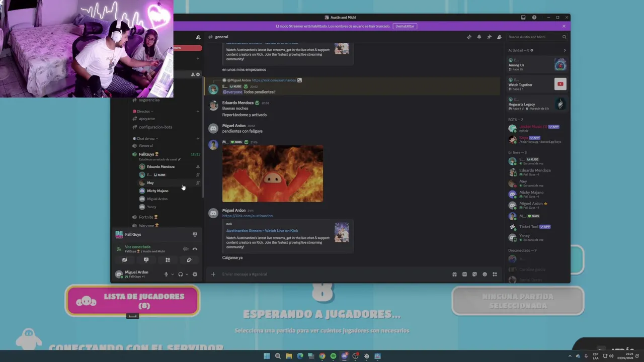
Task: Open File Explorer from the taskbar
Action: click(x=289, y=356)
